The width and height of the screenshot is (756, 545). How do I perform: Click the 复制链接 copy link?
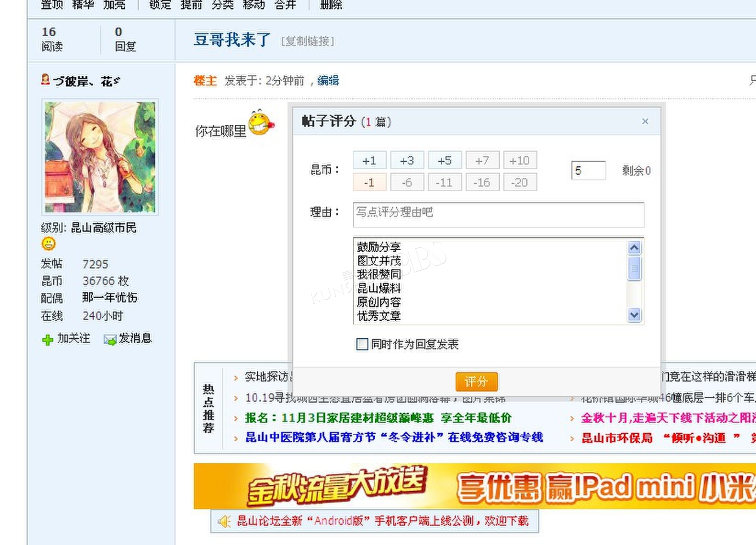point(307,41)
